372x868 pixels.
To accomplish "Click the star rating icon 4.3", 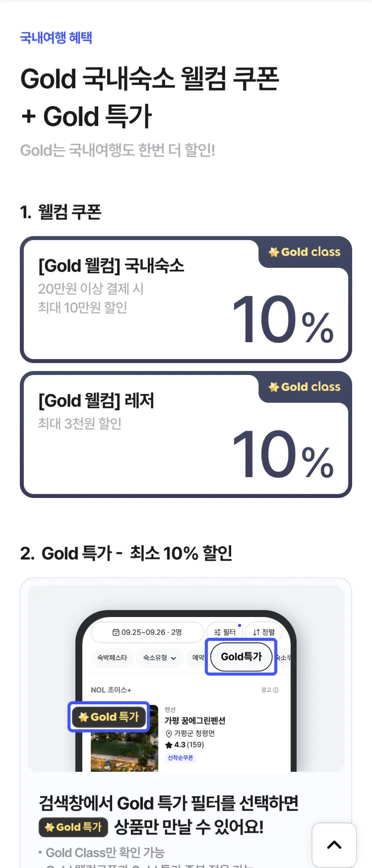I will 169,745.
